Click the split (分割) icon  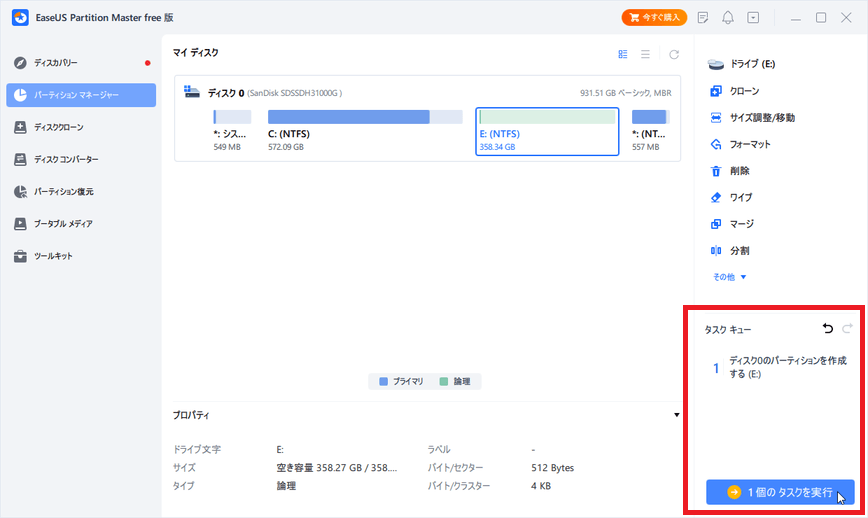tap(715, 251)
